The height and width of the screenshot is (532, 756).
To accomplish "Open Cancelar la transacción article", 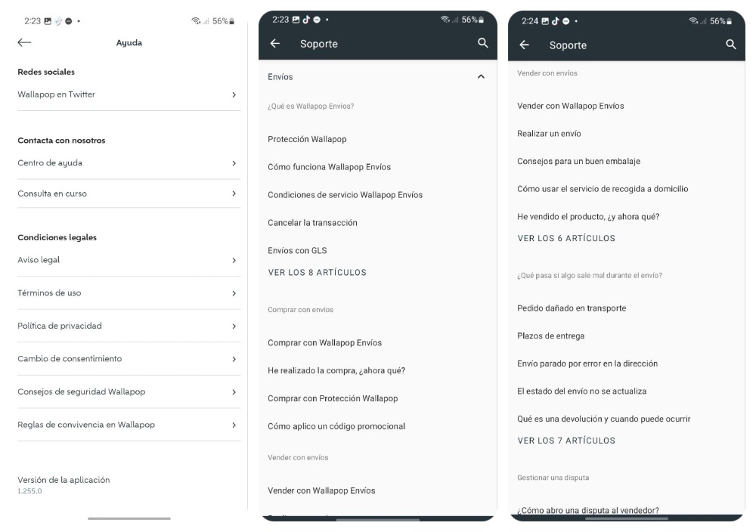I will (x=312, y=223).
